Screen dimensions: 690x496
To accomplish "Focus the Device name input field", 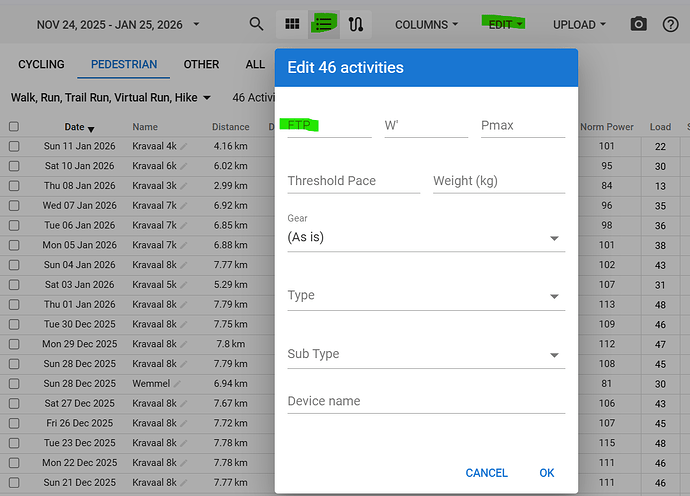I will click(426, 401).
